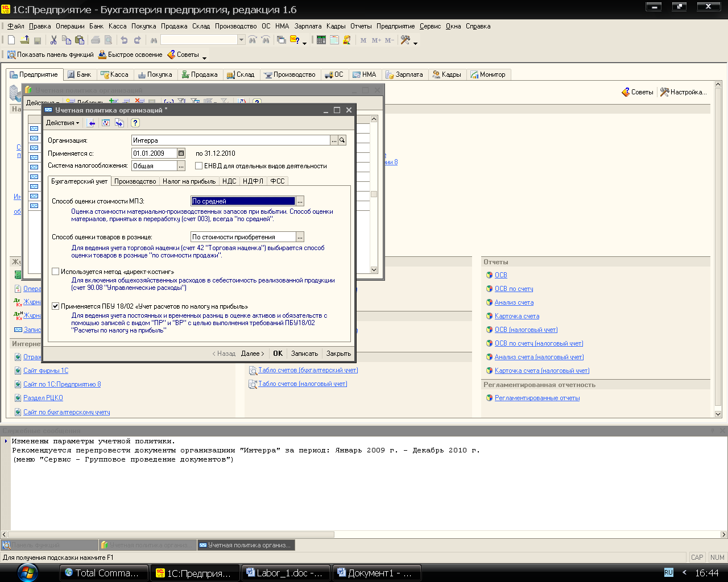Click the refresh (reread) icon in dialog toolbar
The width and height of the screenshot is (728, 582).
[105, 123]
